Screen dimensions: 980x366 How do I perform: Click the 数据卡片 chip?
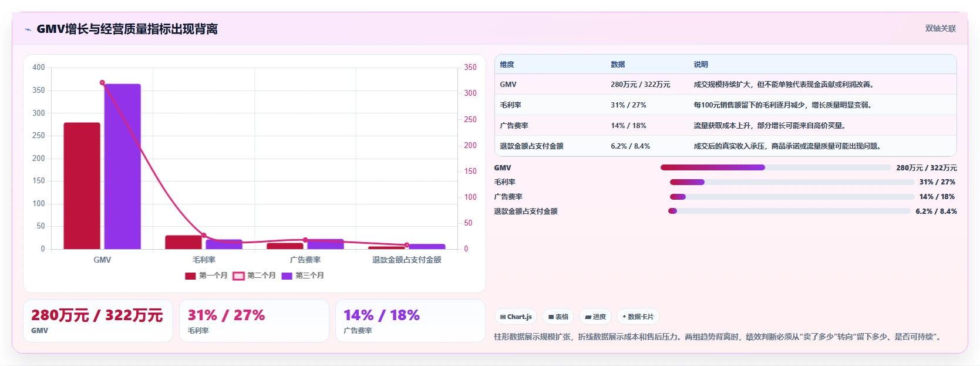(638, 317)
